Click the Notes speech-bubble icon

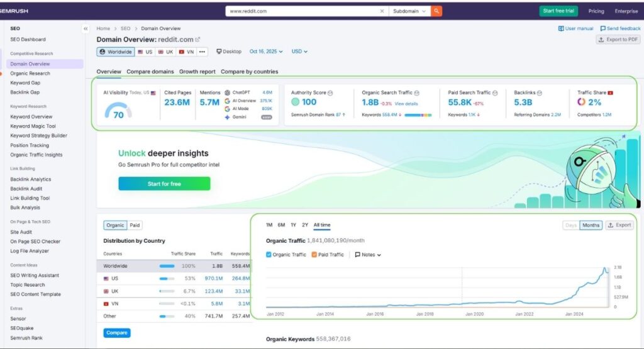357,255
